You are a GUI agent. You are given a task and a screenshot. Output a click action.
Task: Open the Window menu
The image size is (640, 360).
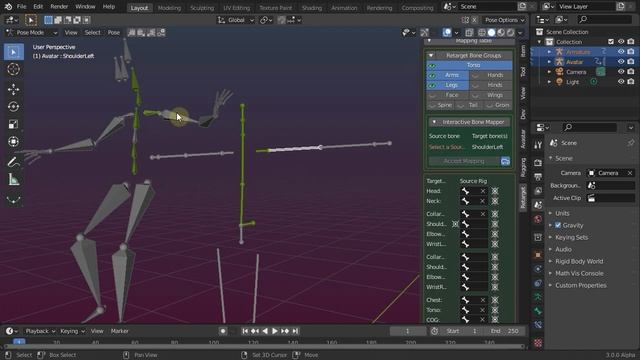(85, 7)
